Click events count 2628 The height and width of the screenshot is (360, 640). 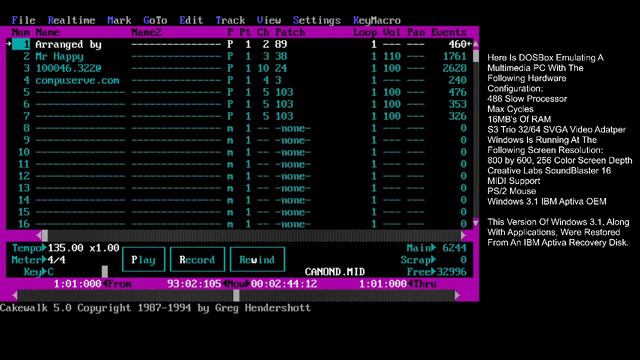click(x=455, y=68)
